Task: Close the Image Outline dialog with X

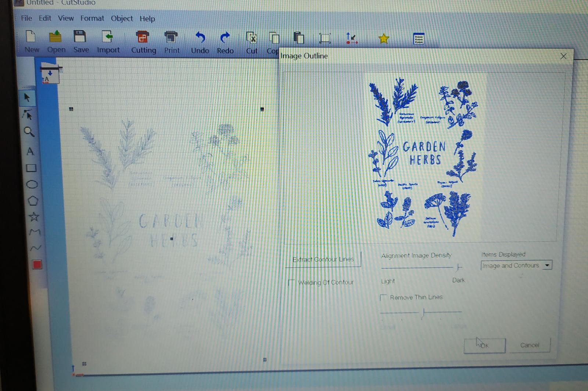Action: coord(563,56)
